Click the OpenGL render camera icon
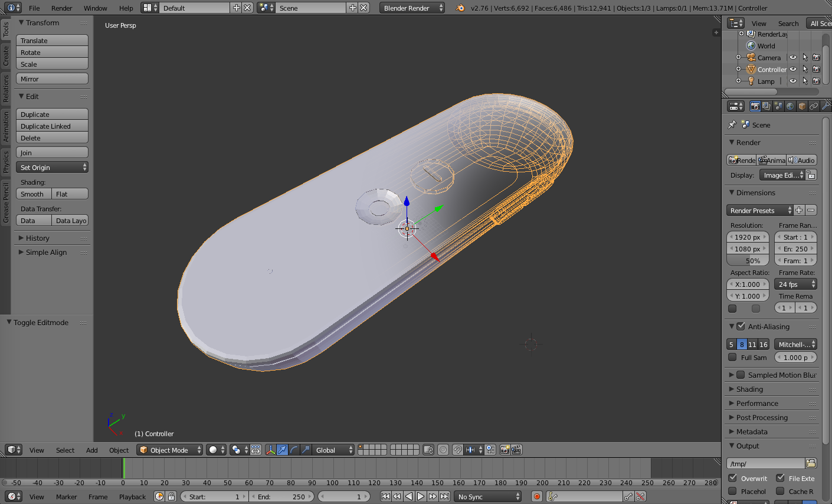This screenshot has height=504, width=832. (505, 450)
